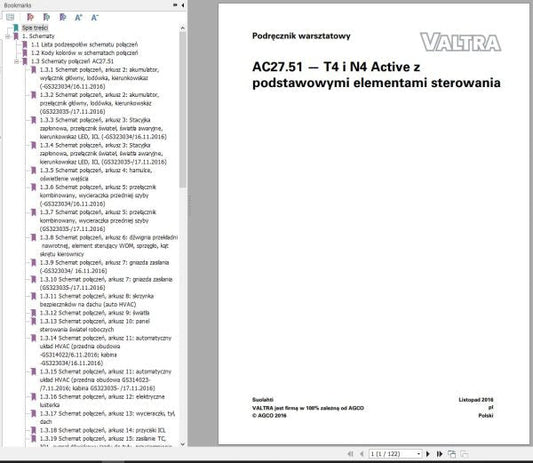Open bookmark 1.3.18 arkusz 14: przyciski ICL

coord(102,430)
